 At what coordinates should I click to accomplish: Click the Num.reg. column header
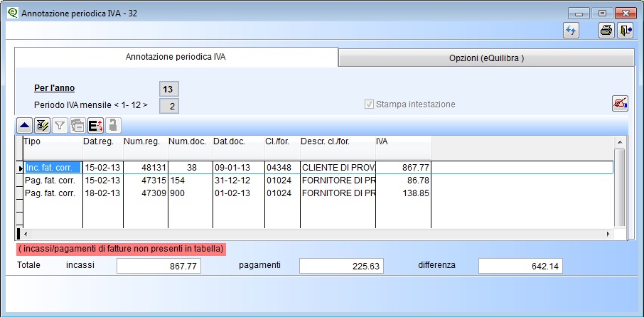[x=146, y=147]
